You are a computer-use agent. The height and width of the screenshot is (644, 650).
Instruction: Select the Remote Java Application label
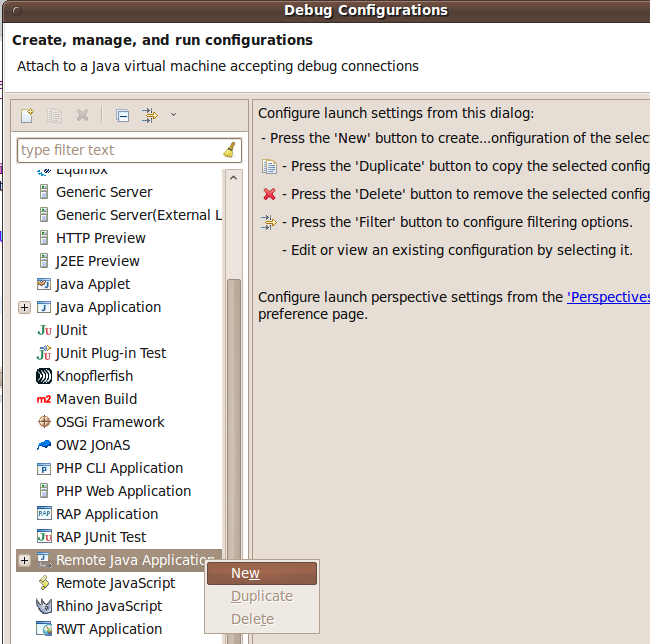(135, 560)
